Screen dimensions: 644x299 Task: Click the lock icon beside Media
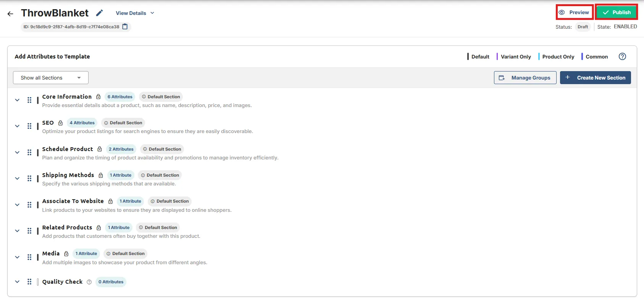[66, 253]
